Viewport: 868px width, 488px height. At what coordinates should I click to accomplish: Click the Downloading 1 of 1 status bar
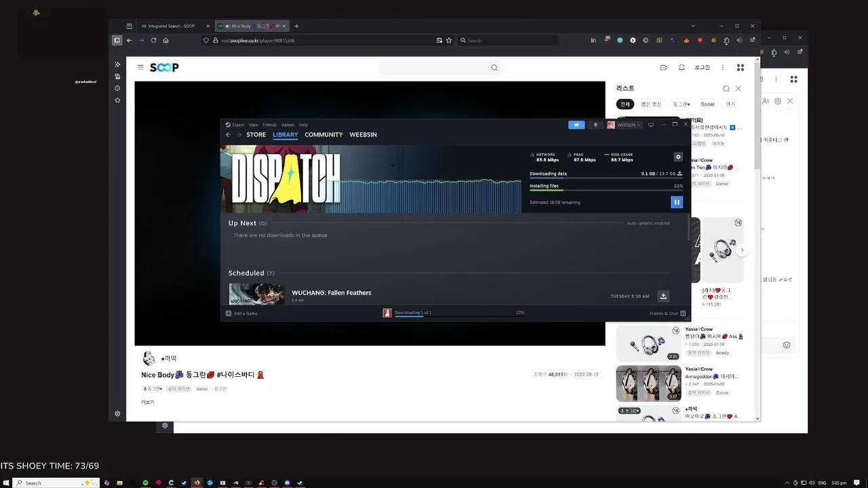(453, 313)
